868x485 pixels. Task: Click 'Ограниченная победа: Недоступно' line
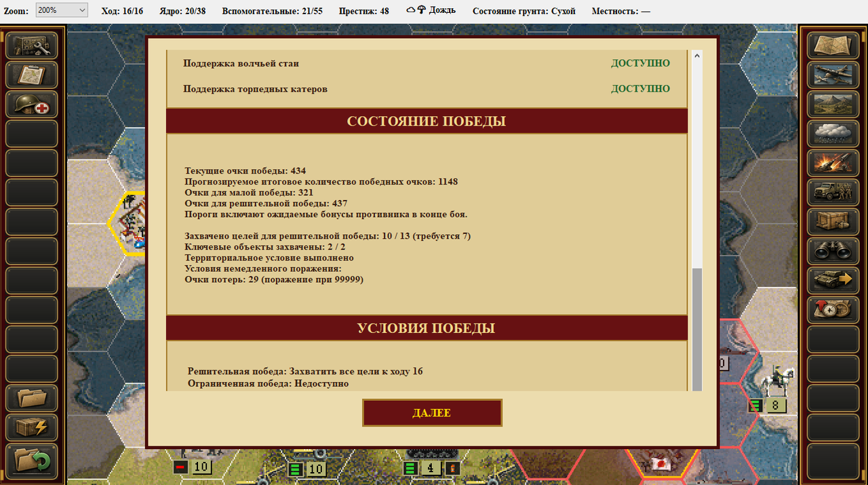tap(269, 383)
